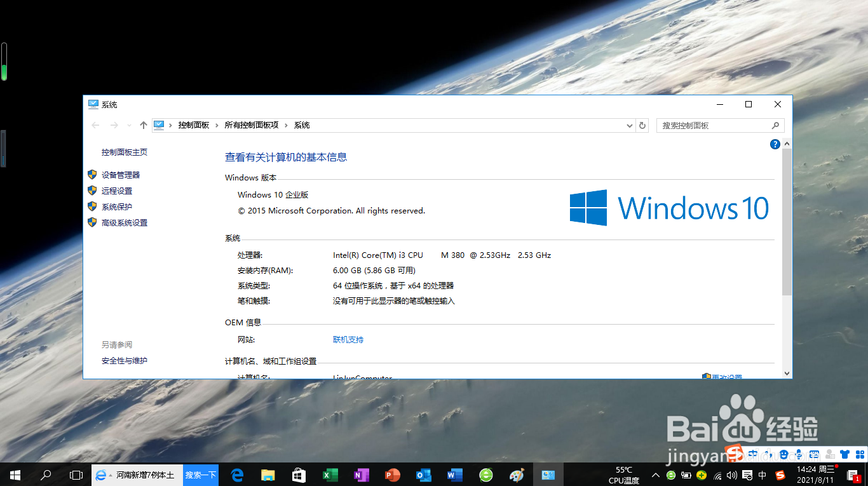Click the 搜索一下 taskbar button
Screen dimensions: 868x486
[201, 475]
